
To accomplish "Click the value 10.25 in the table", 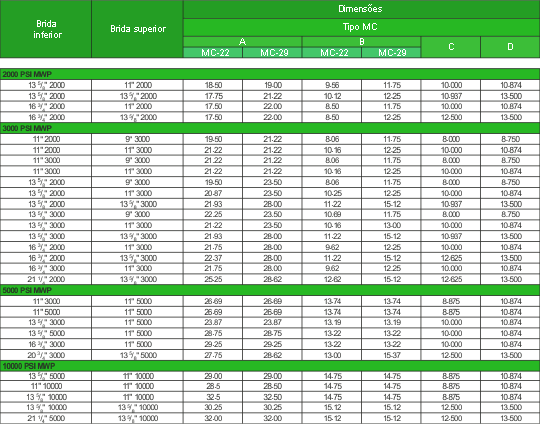I will click(332, 193).
